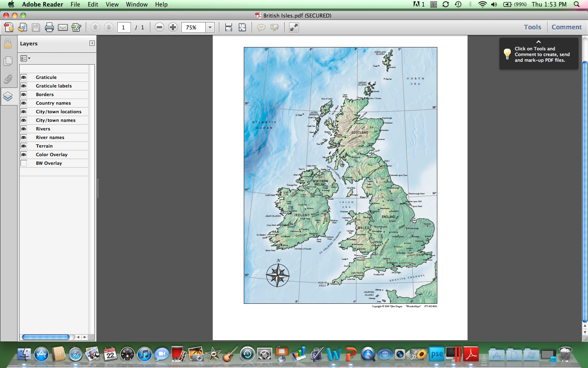Select the Color Overlay layer
Viewport: 588px width, 368px height.
pos(51,155)
